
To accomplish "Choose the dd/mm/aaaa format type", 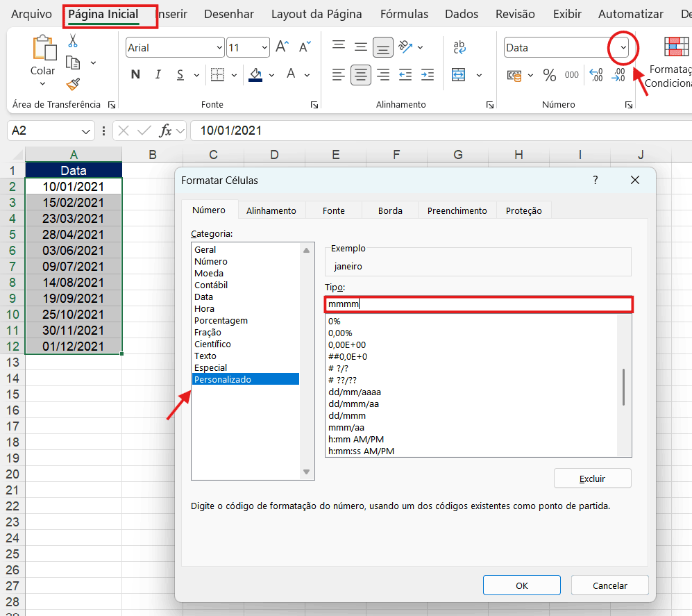I will click(472, 392).
